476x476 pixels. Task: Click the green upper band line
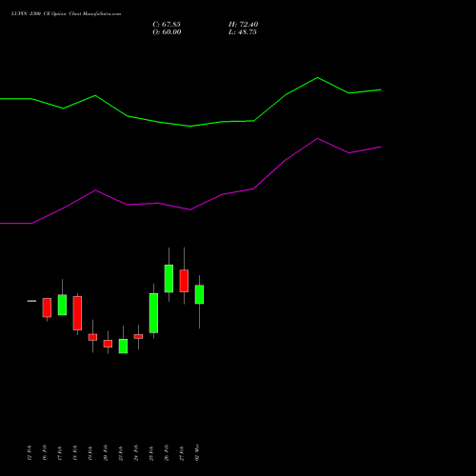[190, 126]
